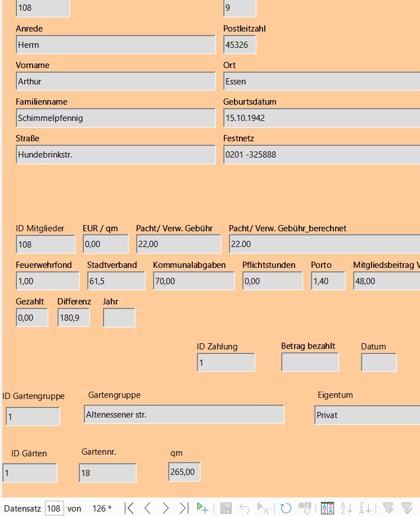Click the Vorname field containing Arthur
The image size is (420, 516).
click(116, 82)
